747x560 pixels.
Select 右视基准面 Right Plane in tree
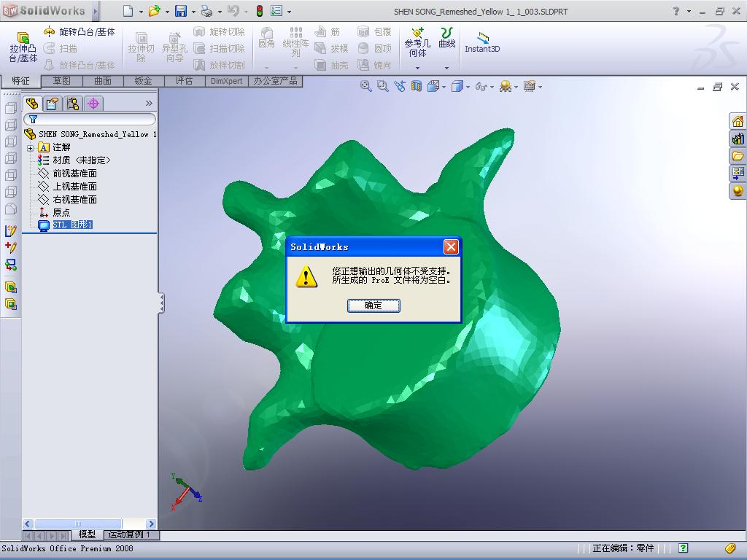(x=74, y=199)
